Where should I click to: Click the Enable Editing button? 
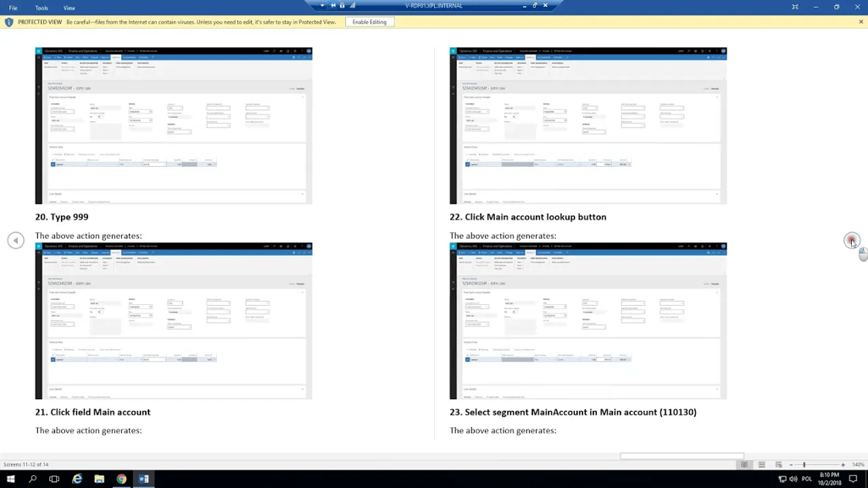pos(370,21)
